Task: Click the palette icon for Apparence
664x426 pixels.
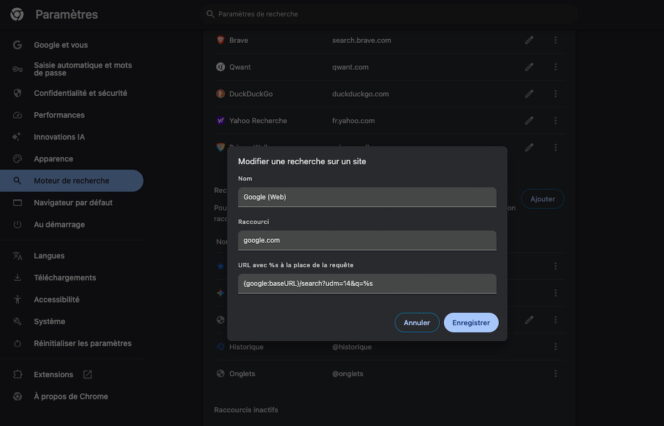Action: pos(17,159)
